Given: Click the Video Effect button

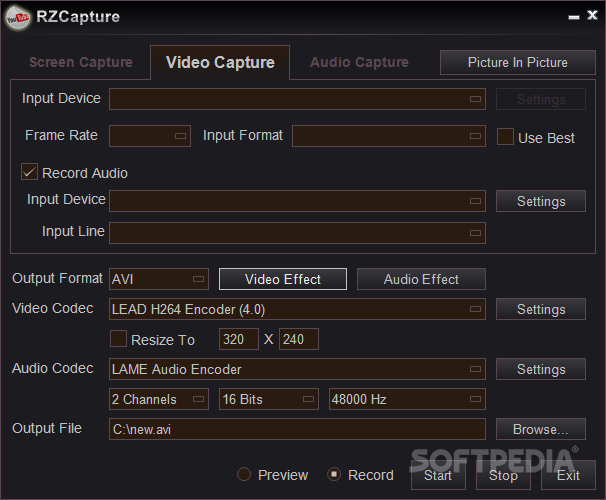Looking at the screenshot, I should tap(283, 279).
